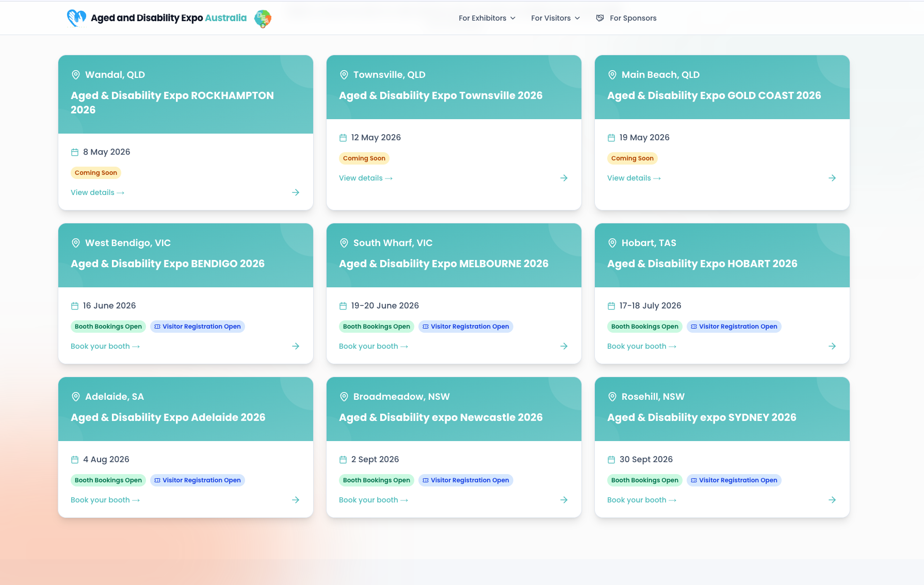Click the calendar icon beside 8 May 2026
Viewport: 924px width, 585px height.
pyautogui.click(x=75, y=152)
